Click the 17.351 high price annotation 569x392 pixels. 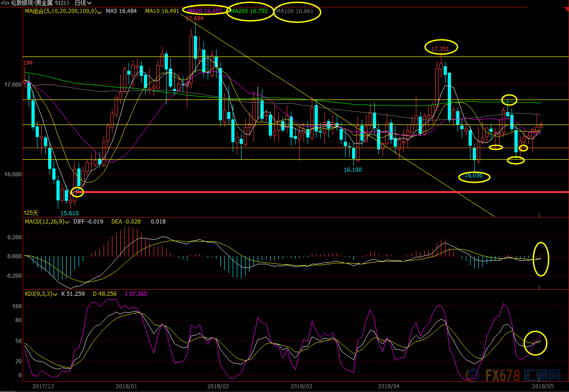pyautogui.click(x=439, y=48)
